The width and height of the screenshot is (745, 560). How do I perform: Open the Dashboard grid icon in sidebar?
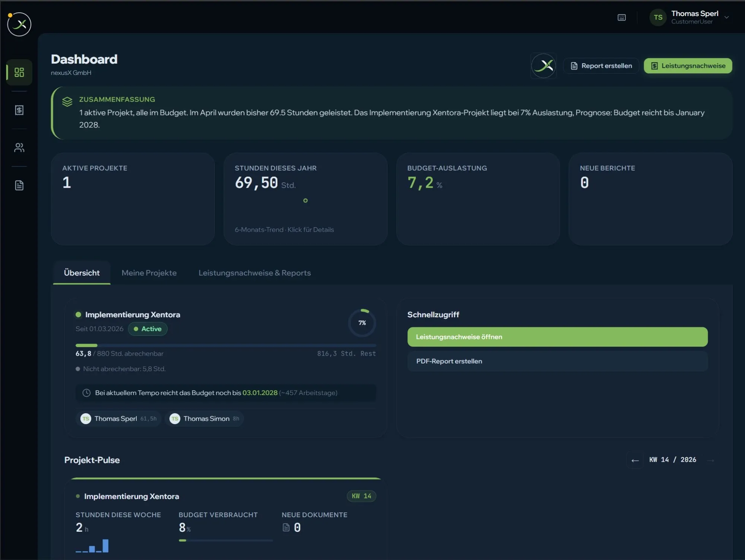click(x=19, y=72)
